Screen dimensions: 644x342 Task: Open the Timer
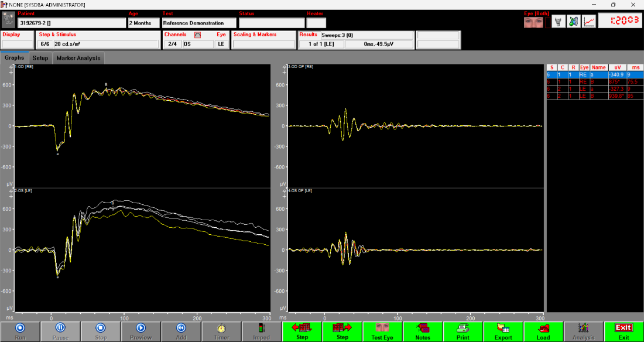click(x=221, y=331)
